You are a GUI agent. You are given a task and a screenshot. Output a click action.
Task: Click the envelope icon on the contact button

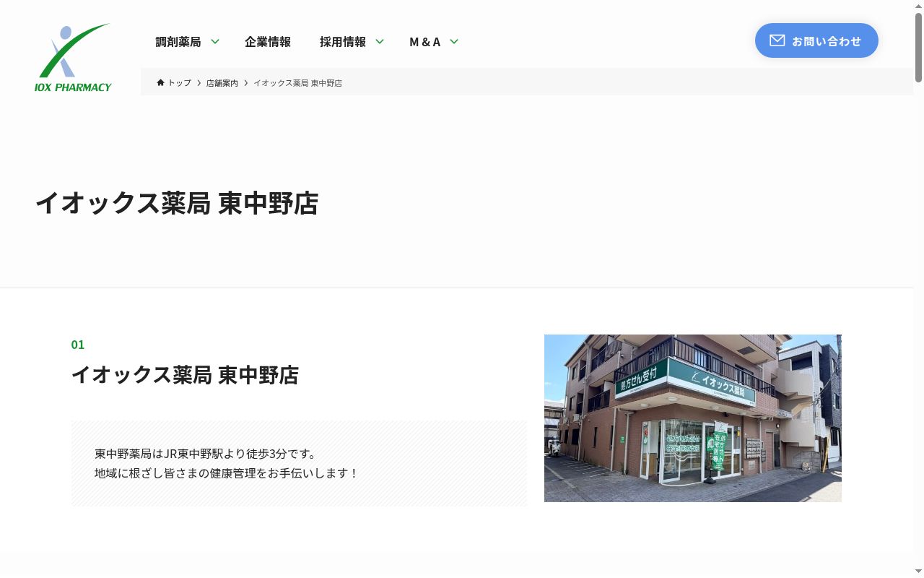pos(777,40)
